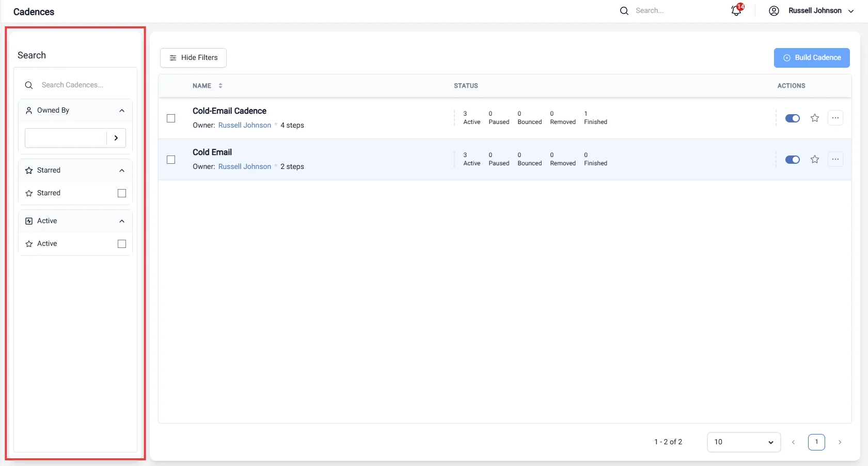Open Russell Johnson owner link in Cold Email row

click(x=245, y=166)
